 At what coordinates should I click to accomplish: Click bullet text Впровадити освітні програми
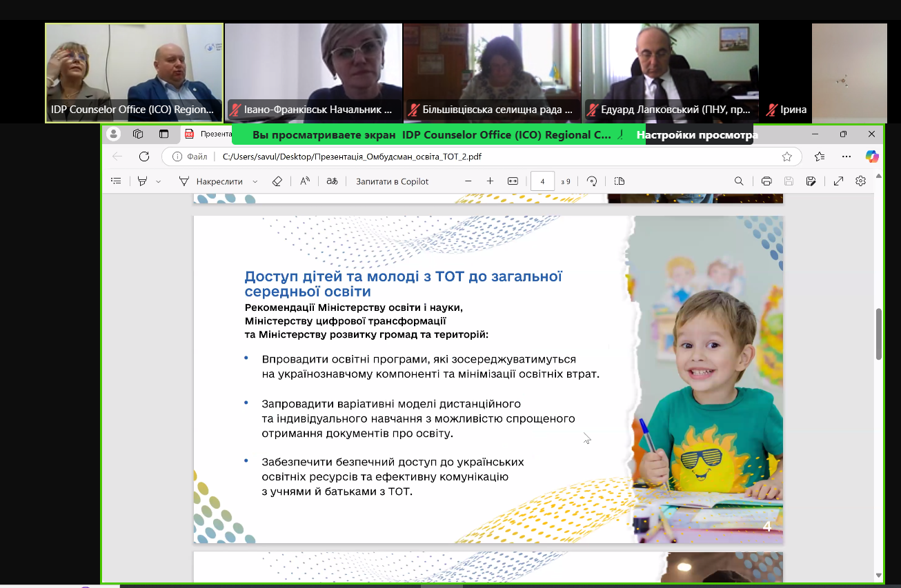coord(430,367)
